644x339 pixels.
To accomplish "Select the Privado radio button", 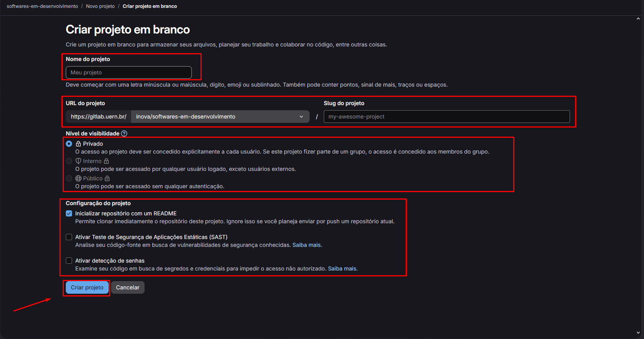I will pos(69,144).
